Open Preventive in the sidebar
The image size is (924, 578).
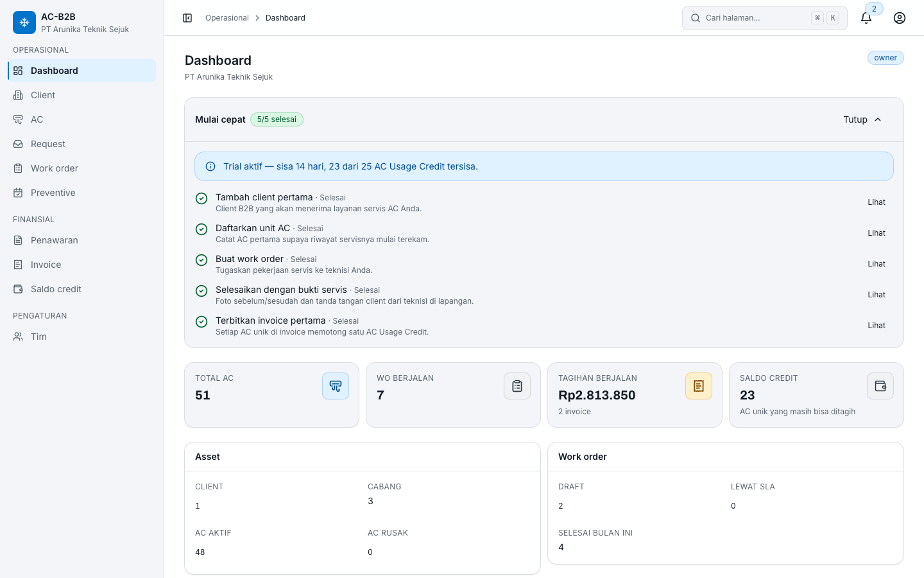click(x=81, y=193)
